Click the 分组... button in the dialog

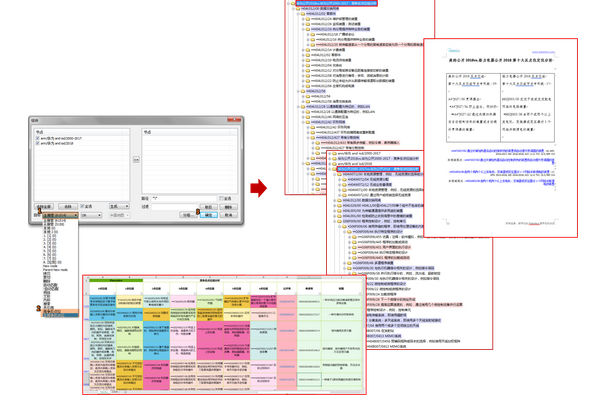[187, 215]
